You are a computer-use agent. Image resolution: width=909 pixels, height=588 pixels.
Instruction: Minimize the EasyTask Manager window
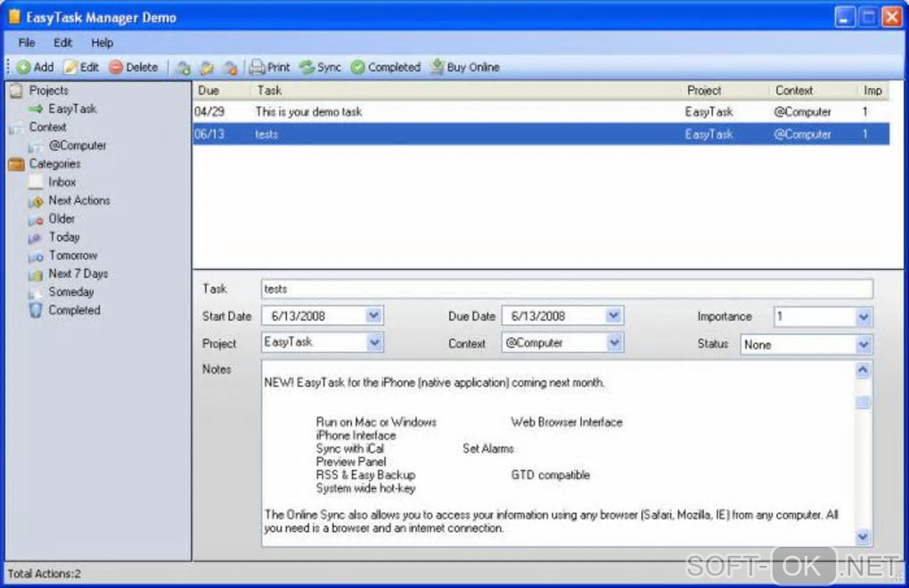pyautogui.click(x=845, y=17)
